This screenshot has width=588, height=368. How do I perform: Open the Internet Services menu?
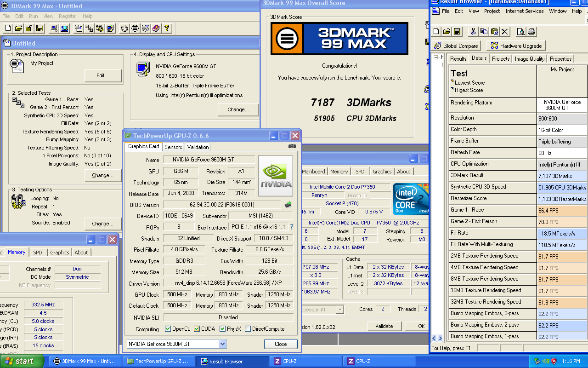525,11
